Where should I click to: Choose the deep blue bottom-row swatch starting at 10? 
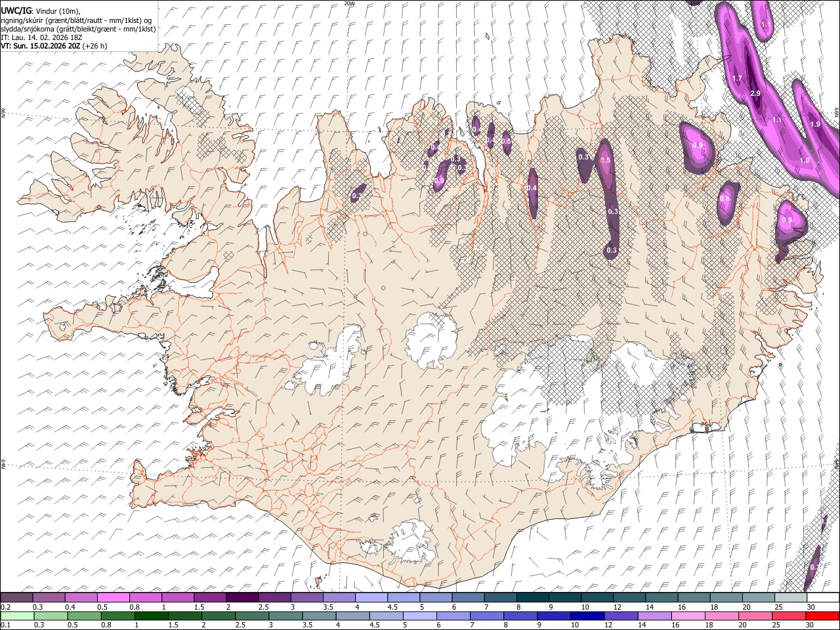pyautogui.click(x=587, y=616)
